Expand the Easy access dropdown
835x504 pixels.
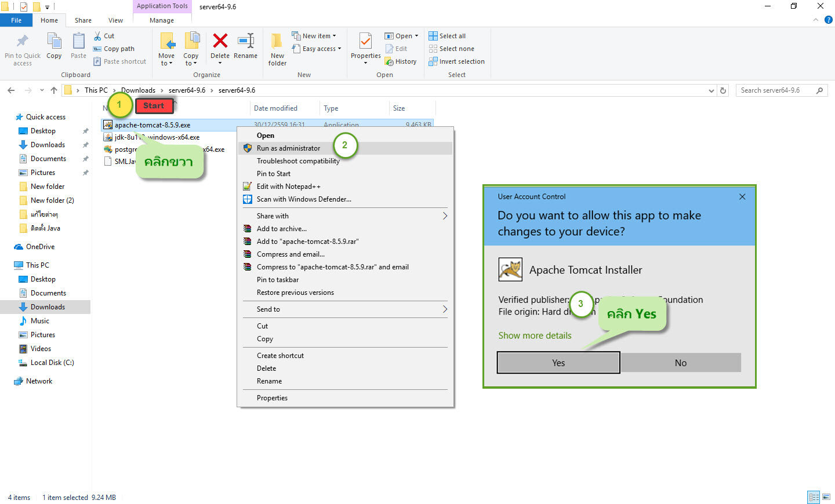(317, 49)
